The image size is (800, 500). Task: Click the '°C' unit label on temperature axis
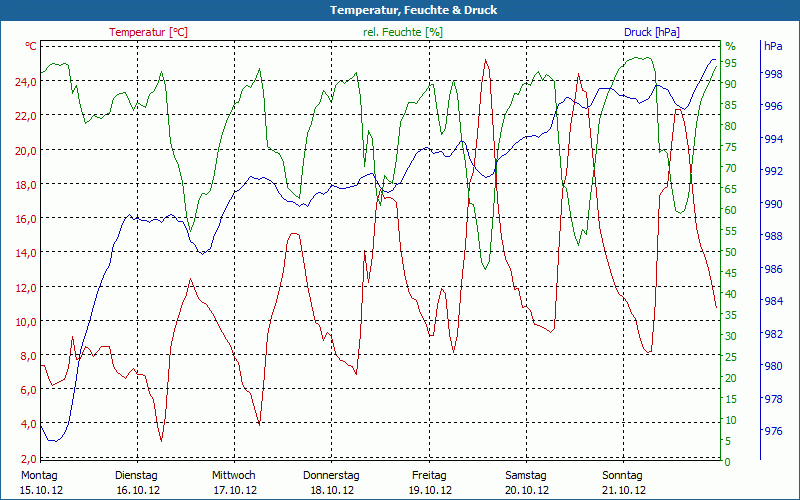tap(31, 46)
